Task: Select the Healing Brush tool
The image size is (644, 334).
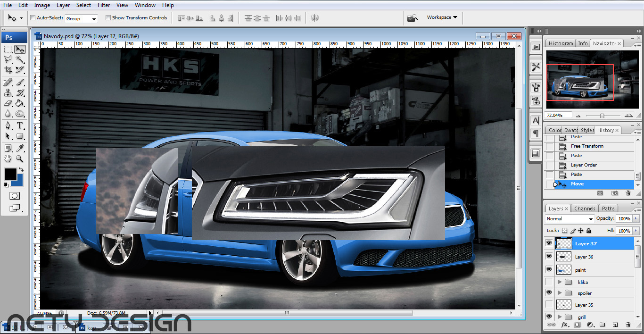Action: tap(8, 82)
